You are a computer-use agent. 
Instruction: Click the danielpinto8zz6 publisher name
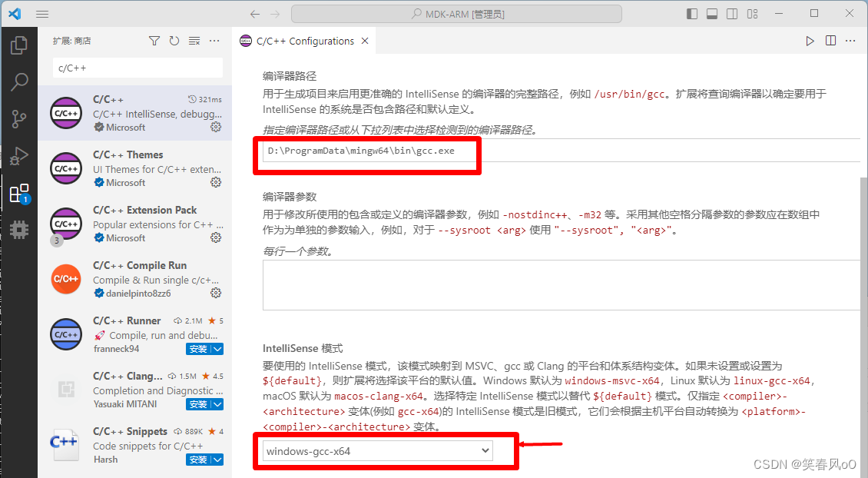tap(138, 294)
